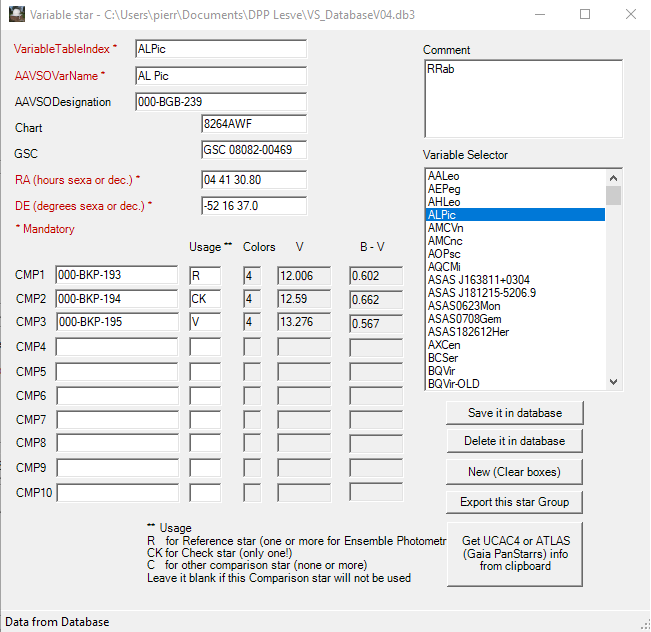Screen dimensions: 651x632
Task: Choose AMCnc from variable list
Action: [516, 241]
